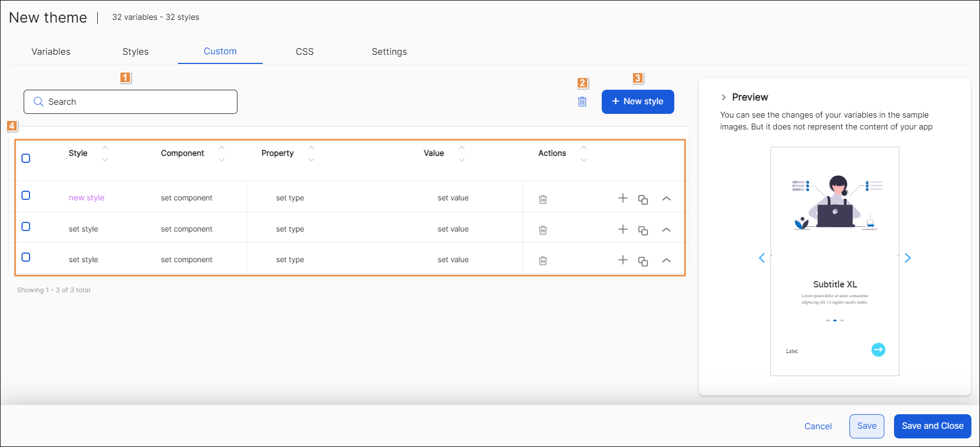
Task: Click the copy icon in the second table row
Action: point(643,230)
